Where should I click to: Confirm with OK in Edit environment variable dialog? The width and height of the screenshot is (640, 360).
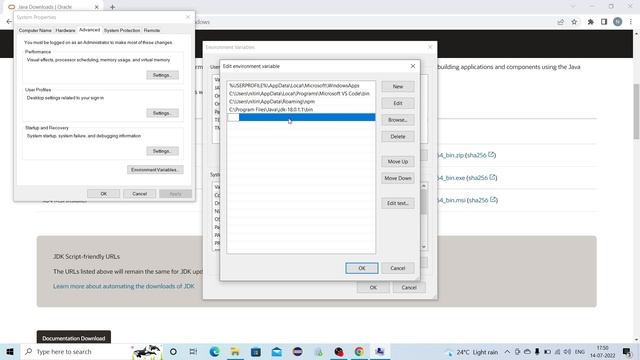362,268
